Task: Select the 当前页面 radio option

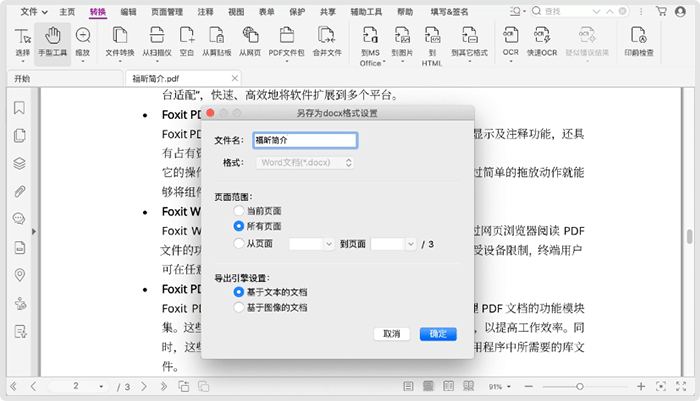Action: [x=238, y=211]
